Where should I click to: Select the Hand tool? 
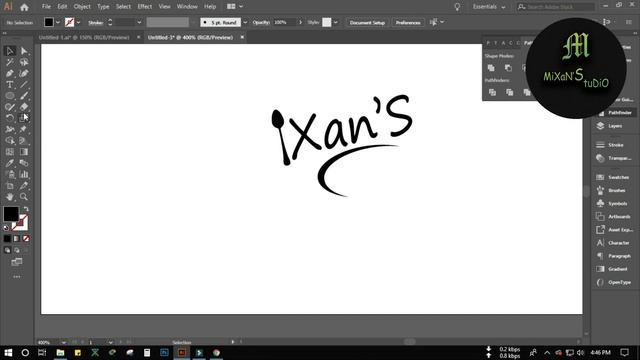click(10, 197)
